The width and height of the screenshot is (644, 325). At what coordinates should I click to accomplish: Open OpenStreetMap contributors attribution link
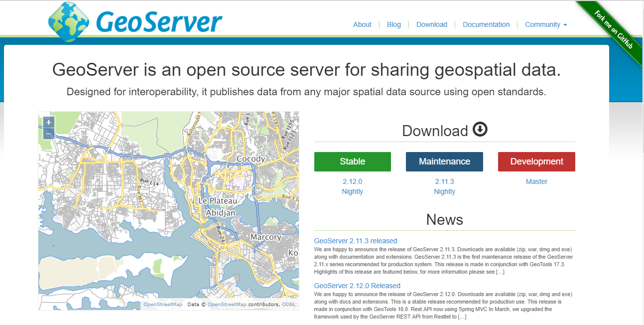(227, 304)
